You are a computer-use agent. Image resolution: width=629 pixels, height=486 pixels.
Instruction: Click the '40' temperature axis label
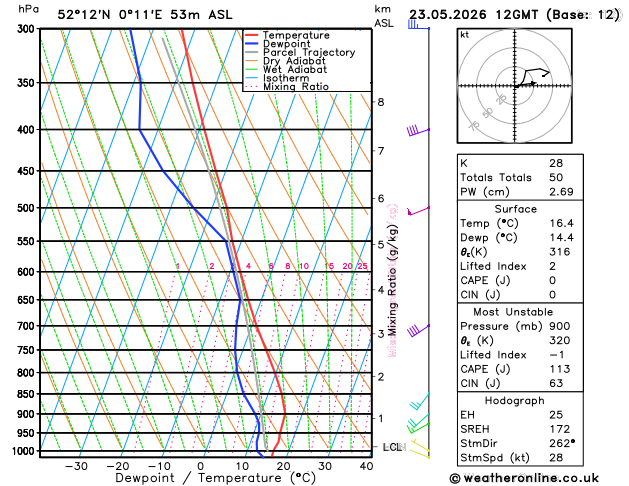click(x=366, y=466)
